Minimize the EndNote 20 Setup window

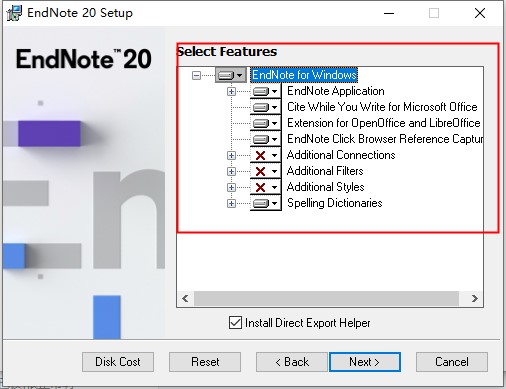tap(389, 13)
